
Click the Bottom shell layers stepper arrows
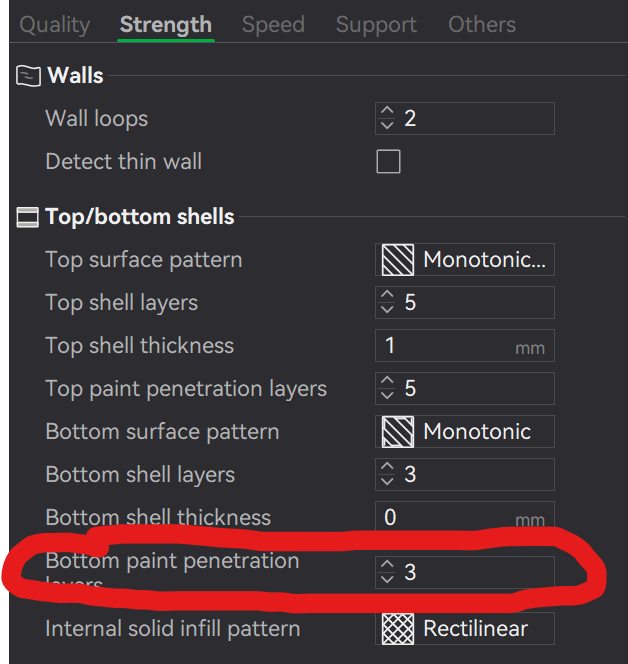coord(388,474)
